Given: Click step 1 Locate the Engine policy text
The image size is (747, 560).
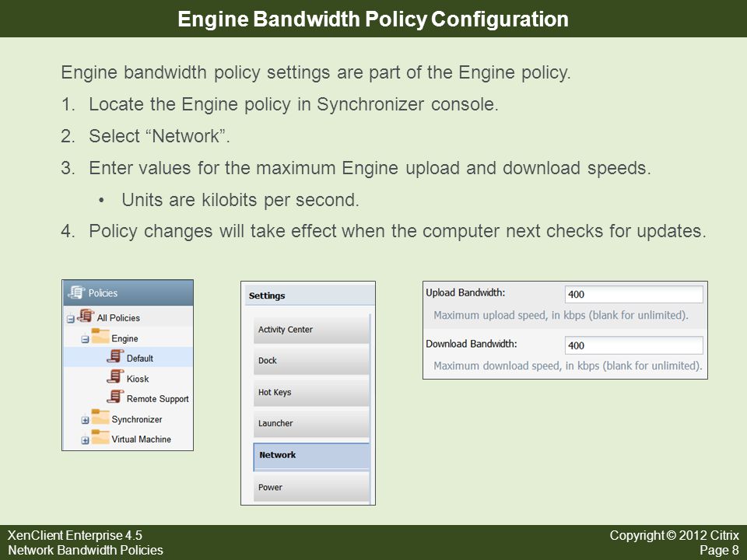Looking at the screenshot, I should pos(293,104).
